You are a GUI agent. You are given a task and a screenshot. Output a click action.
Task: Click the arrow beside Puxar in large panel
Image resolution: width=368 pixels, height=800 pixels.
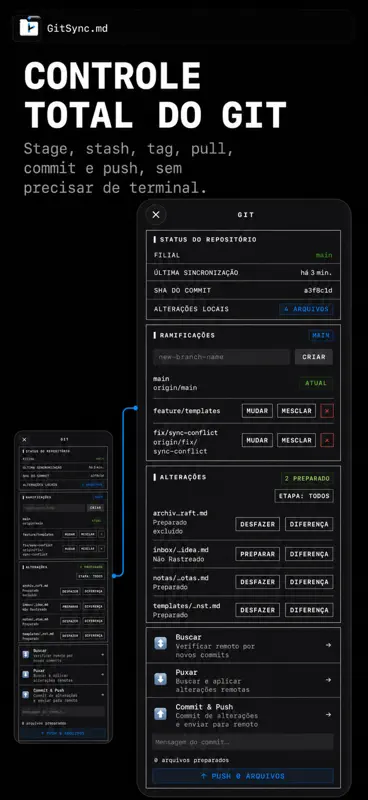(328, 680)
